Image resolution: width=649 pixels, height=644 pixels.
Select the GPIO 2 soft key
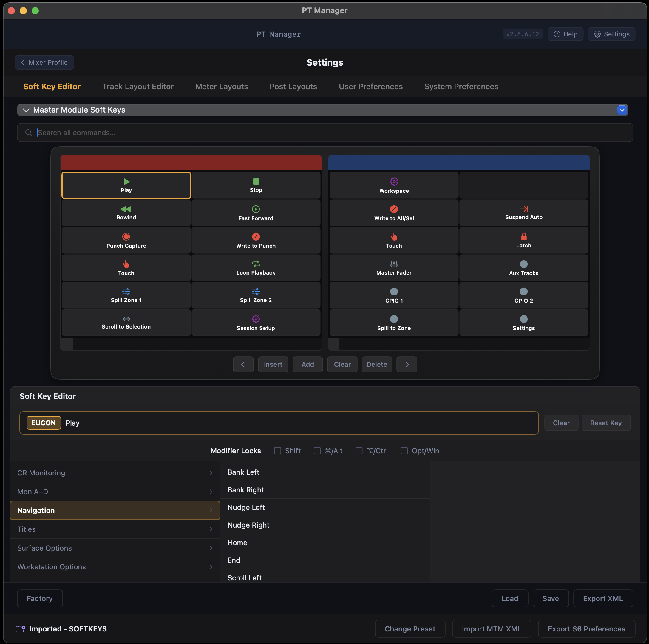[523, 295]
